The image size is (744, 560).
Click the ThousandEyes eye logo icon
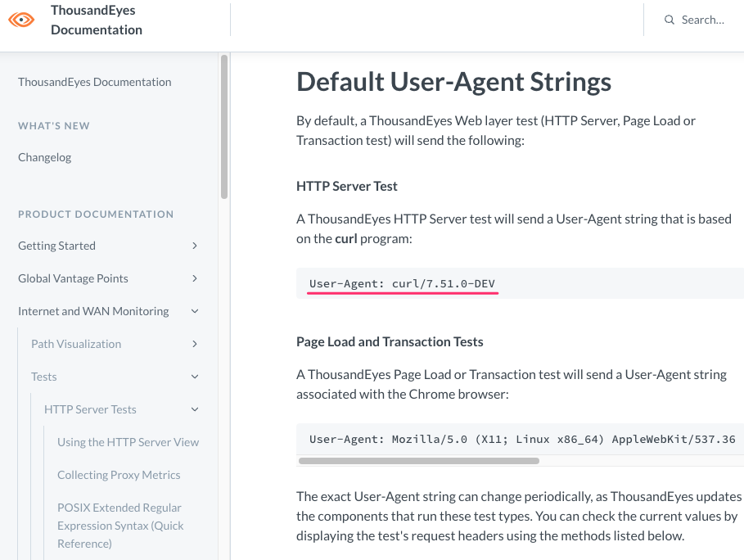click(21, 20)
